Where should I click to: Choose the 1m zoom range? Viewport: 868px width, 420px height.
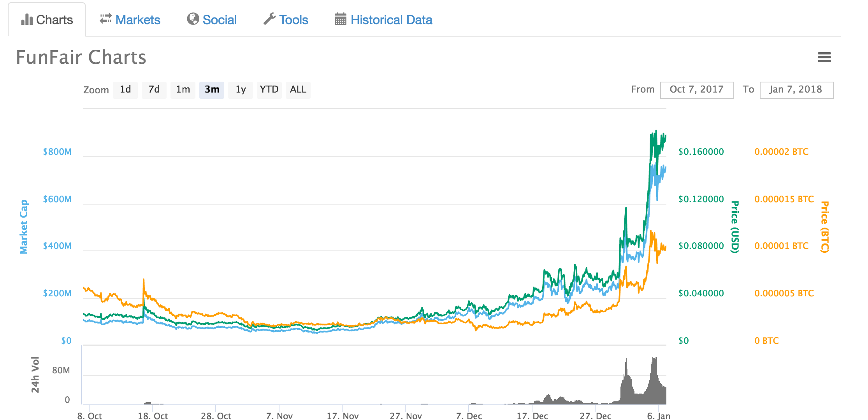tap(183, 90)
